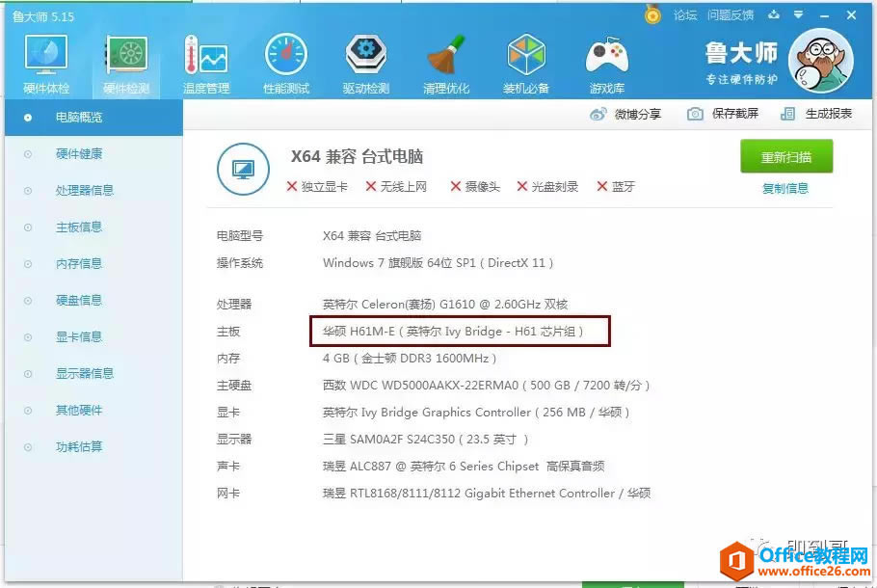
Task: Click the 金士顿 DDR3 memory text
Action: coord(410,358)
